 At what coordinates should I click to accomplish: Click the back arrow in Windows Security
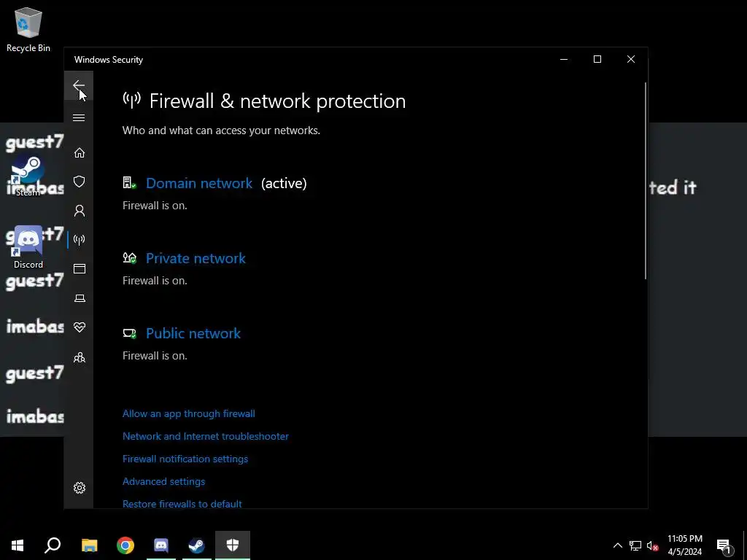(x=79, y=86)
